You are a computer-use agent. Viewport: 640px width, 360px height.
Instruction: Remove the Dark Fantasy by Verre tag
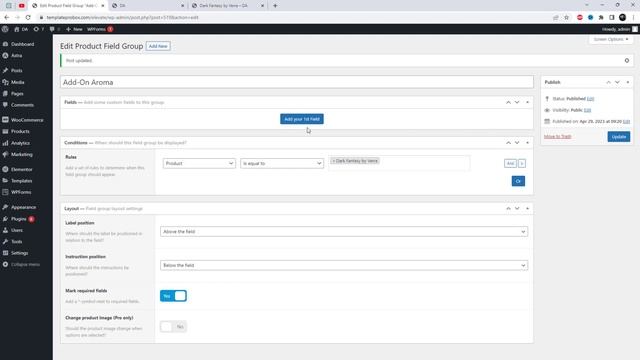(333, 161)
